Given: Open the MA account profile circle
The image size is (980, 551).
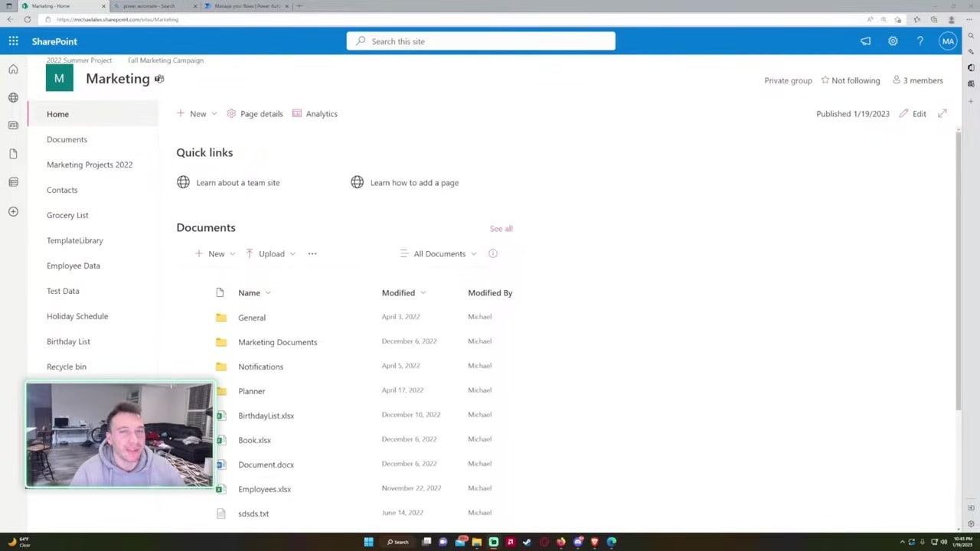Looking at the screenshot, I should (948, 41).
